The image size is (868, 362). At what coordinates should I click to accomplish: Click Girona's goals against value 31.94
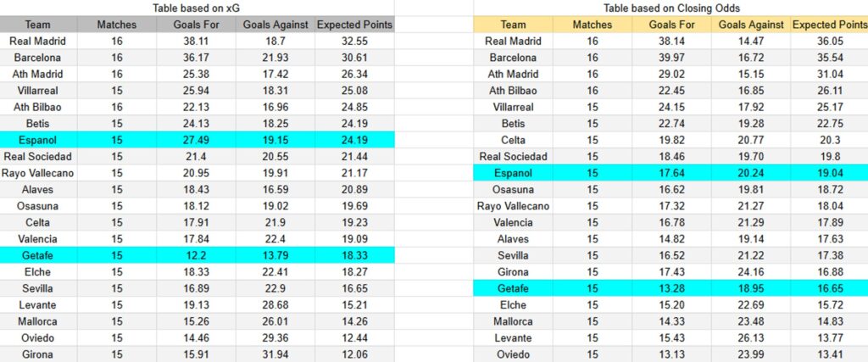tap(275, 354)
